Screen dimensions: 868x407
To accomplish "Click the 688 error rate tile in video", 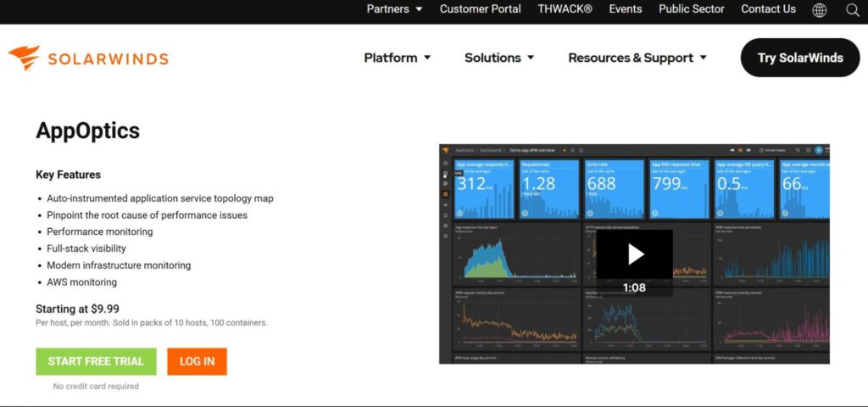I will pyautogui.click(x=615, y=189).
